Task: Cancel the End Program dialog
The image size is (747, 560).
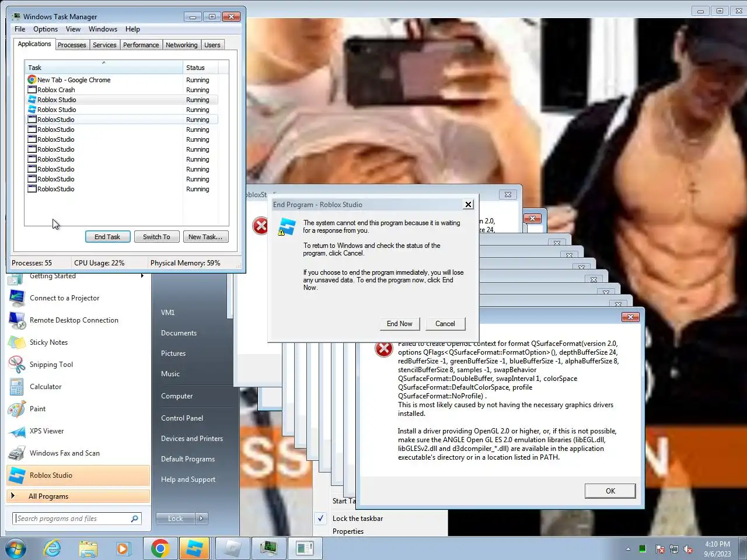Action: click(x=445, y=324)
